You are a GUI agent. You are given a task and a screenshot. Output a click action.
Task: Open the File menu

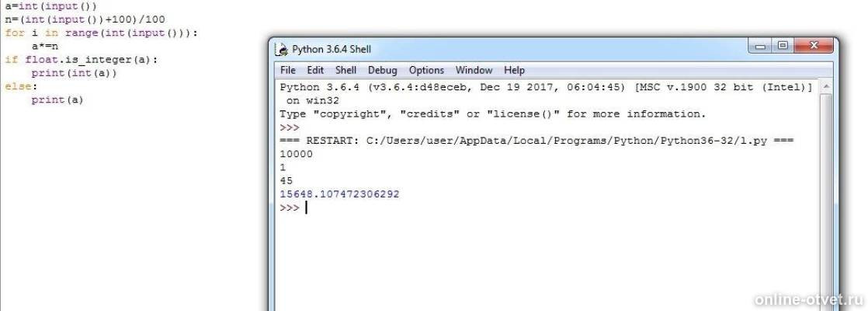[x=287, y=71]
